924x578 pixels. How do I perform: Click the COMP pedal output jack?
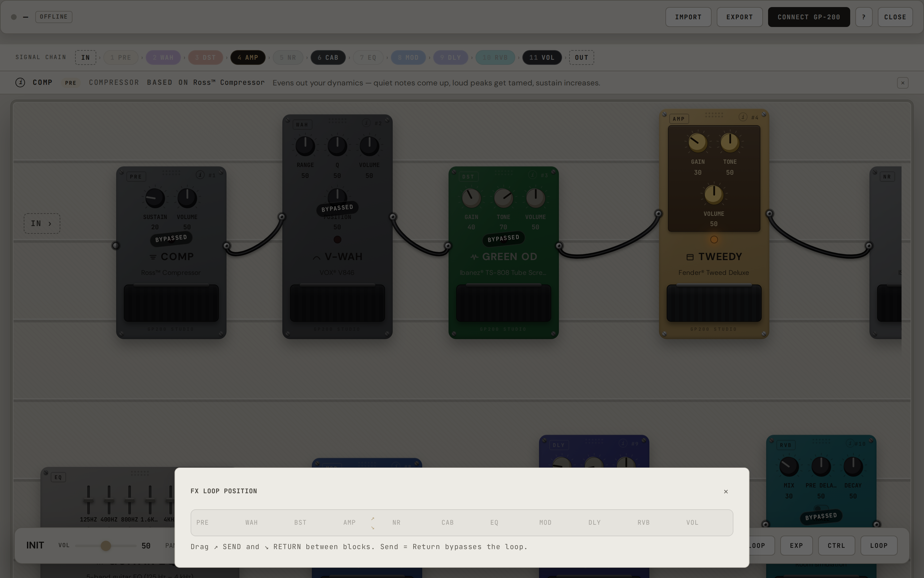(227, 245)
